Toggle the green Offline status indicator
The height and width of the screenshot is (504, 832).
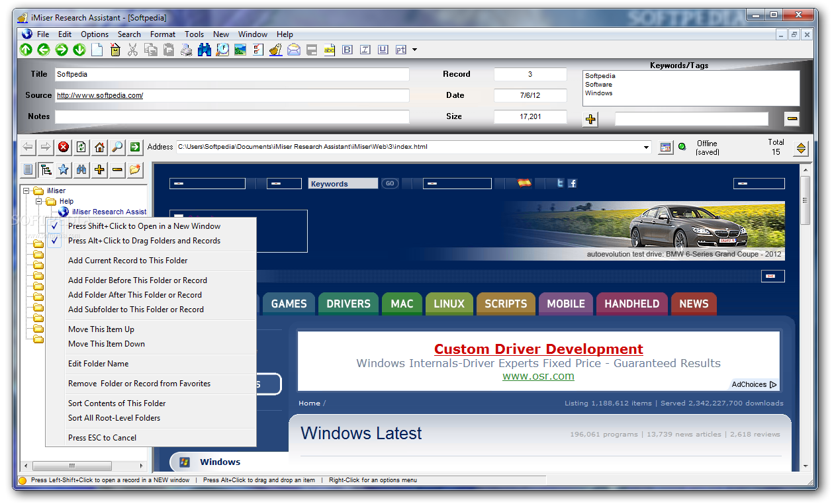click(x=682, y=147)
